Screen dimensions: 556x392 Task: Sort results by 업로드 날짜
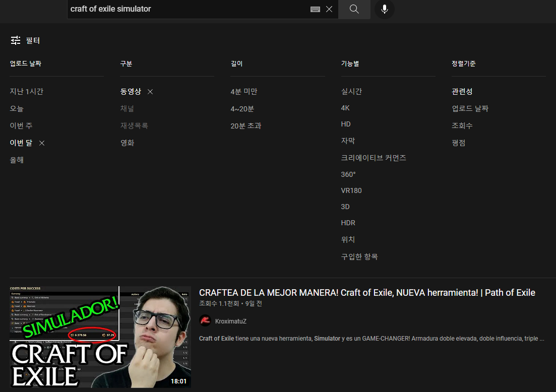[x=470, y=109]
